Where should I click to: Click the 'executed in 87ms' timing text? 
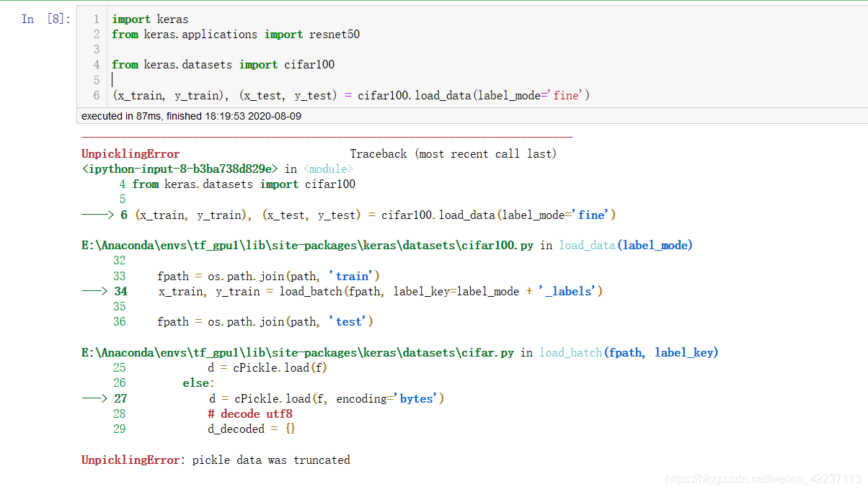click(191, 116)
